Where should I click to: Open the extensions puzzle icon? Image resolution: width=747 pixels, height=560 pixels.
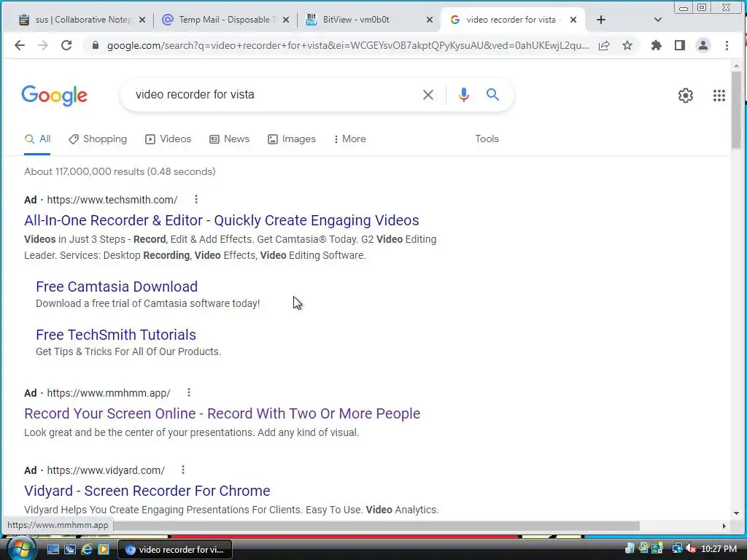point(657,45)
